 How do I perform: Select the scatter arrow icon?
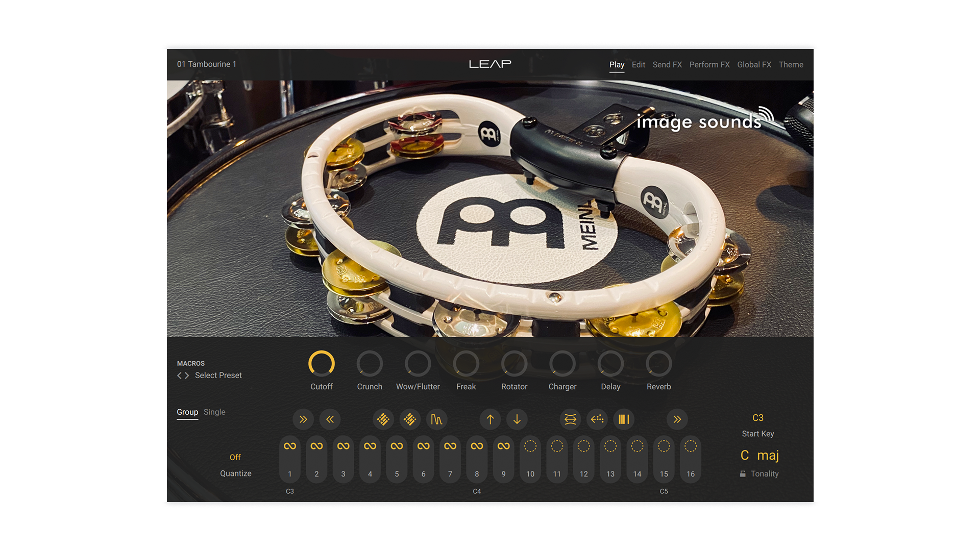597,419
